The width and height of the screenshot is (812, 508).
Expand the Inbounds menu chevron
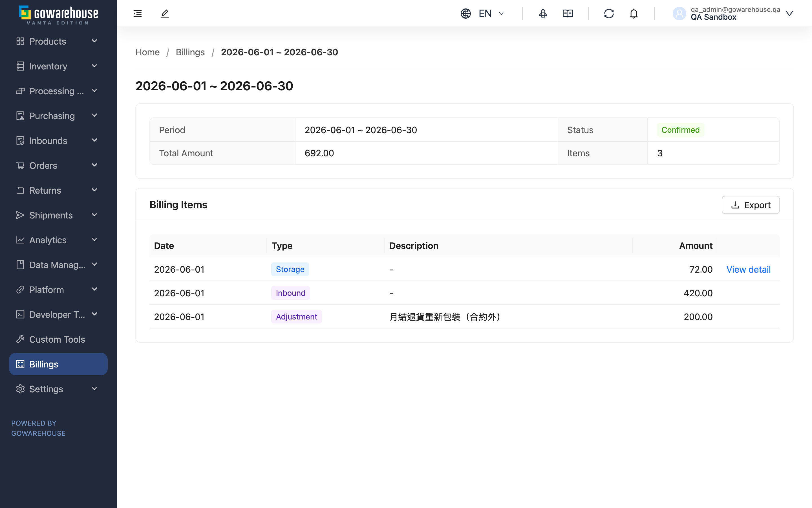[x=95, y=141]
